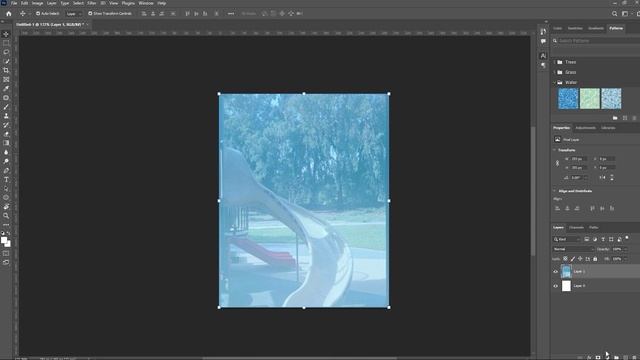Viewport: 640px width, 360px height.
Task: Switch to the Adjustments tab
Action: 585,128
